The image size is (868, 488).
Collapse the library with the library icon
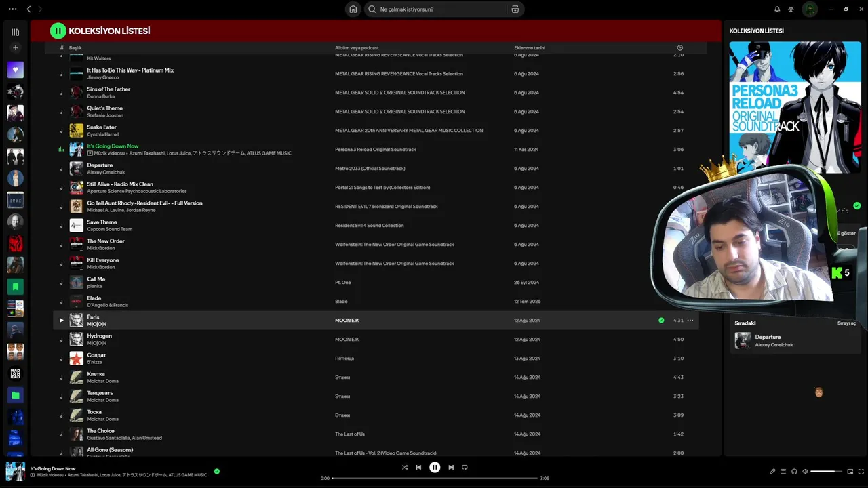pos(16,32)
